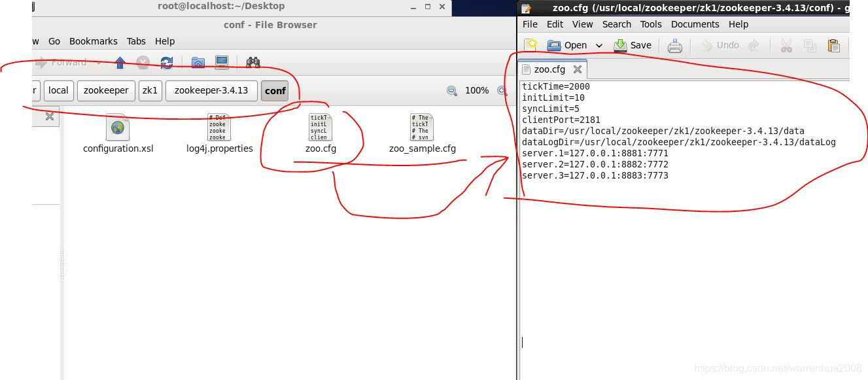Click the gedit title bar app icon

526,8
